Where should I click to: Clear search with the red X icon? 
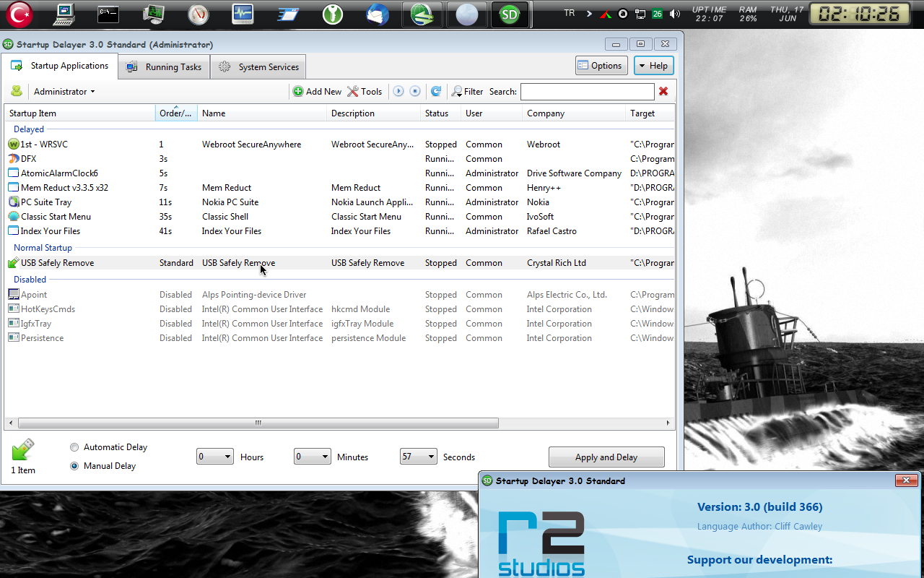(663, 92)
